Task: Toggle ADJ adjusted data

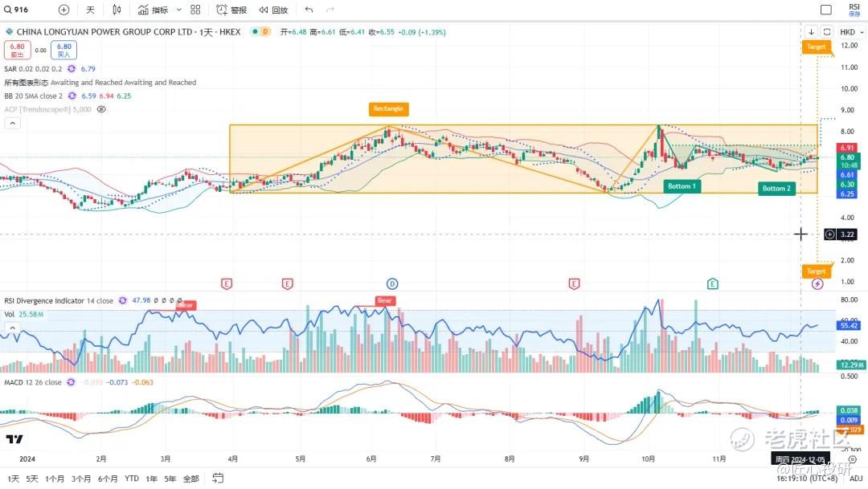Action: [856, 479]
